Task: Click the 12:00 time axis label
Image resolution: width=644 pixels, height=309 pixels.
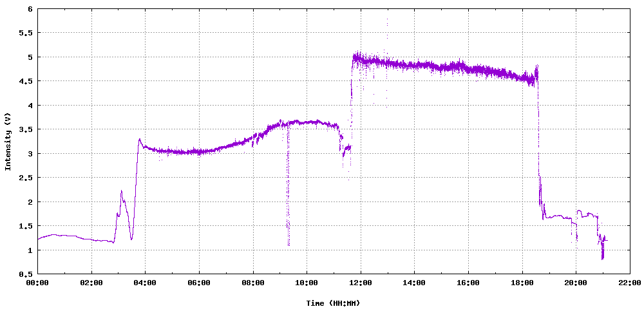Action: point(361,283)
